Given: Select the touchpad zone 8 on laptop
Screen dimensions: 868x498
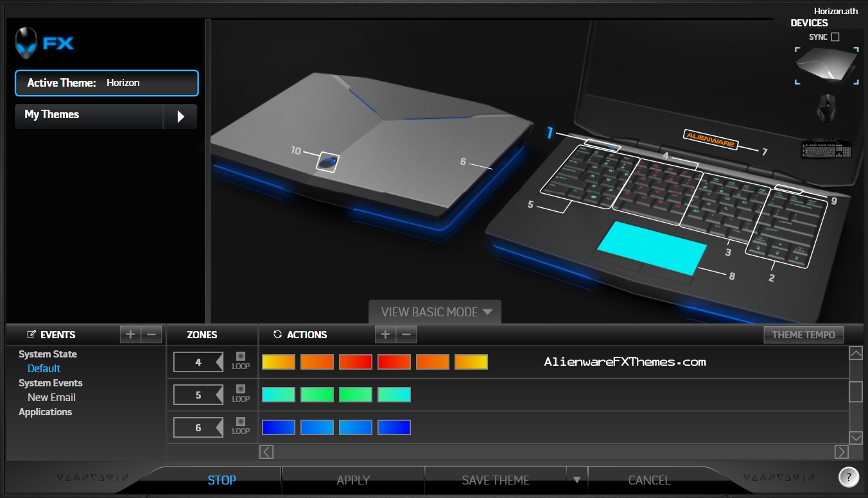Looking at the screenshot, I should 652,247.
